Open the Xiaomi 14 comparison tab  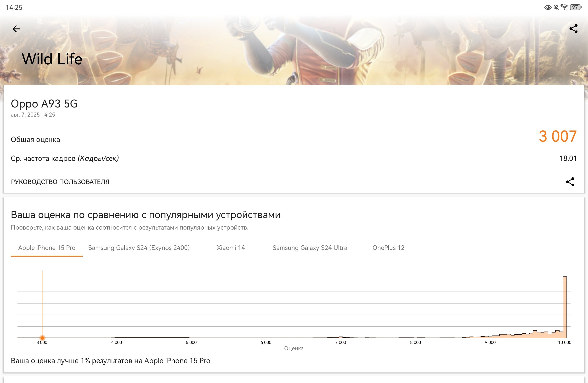231,248
